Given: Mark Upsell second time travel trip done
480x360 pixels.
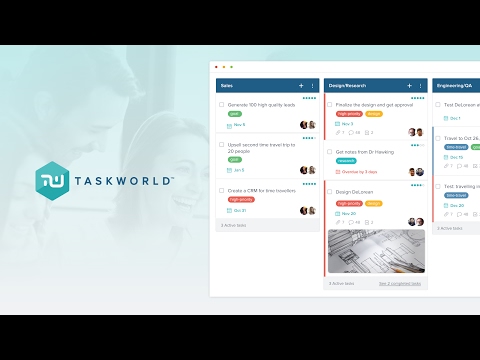Looking at the screenshot, I should 221,145.
